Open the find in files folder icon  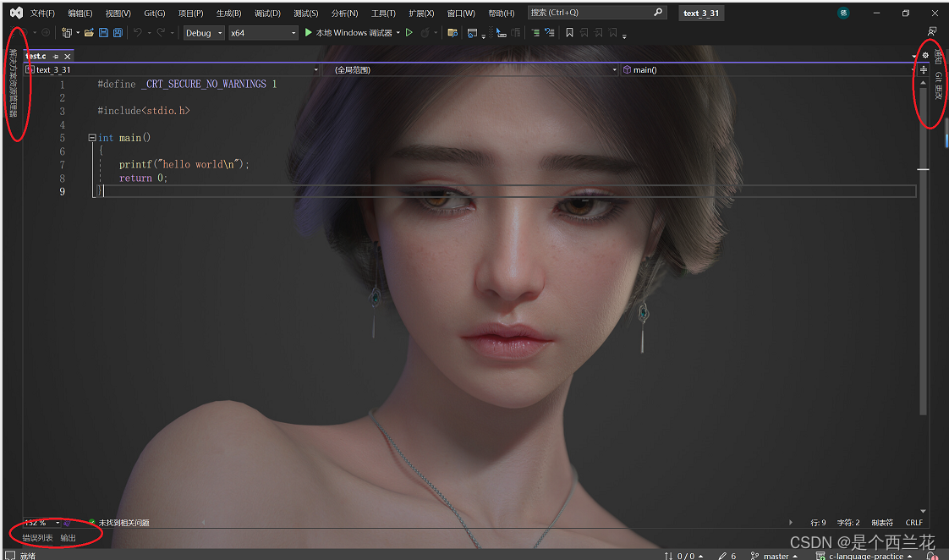click(x=453, y=33)
